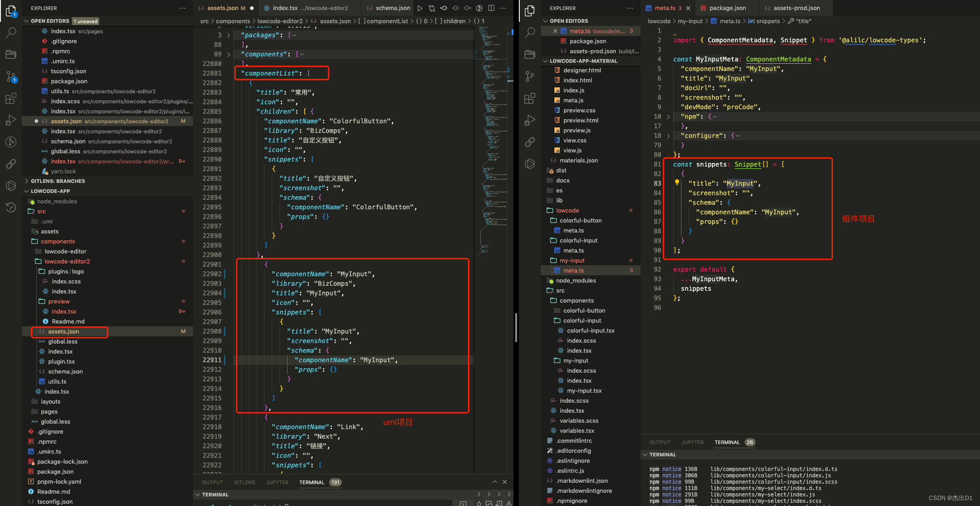Click the left editor vertical scrollbar thumb
This screenshot has height=506, width=980.
[x=516, y=327]
